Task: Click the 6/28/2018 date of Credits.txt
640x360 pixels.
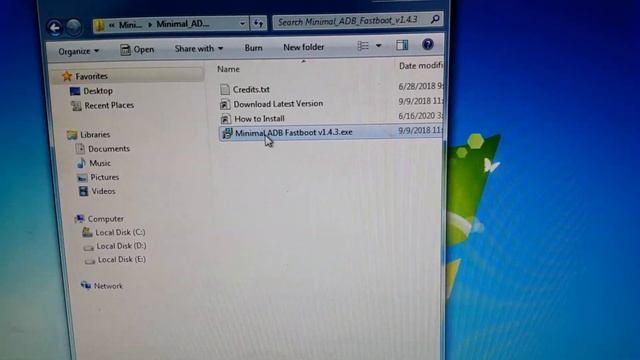Action: [x=421, y=86]
